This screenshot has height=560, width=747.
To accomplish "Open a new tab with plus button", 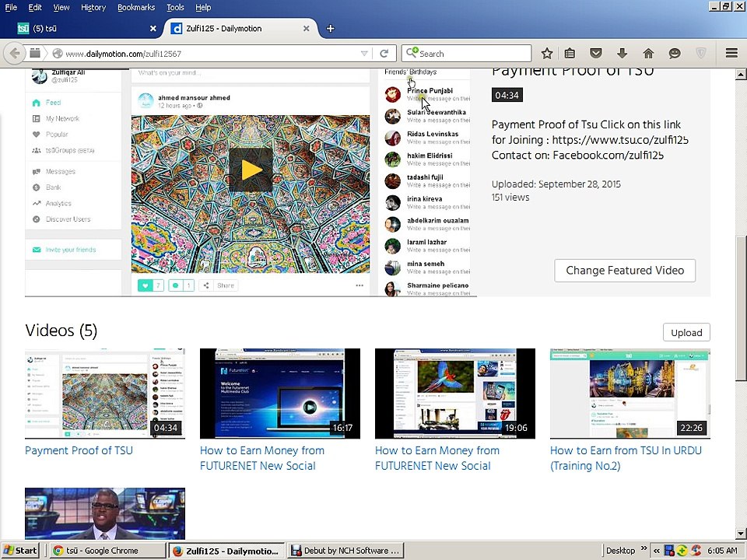I will click(x=330, y=29).
